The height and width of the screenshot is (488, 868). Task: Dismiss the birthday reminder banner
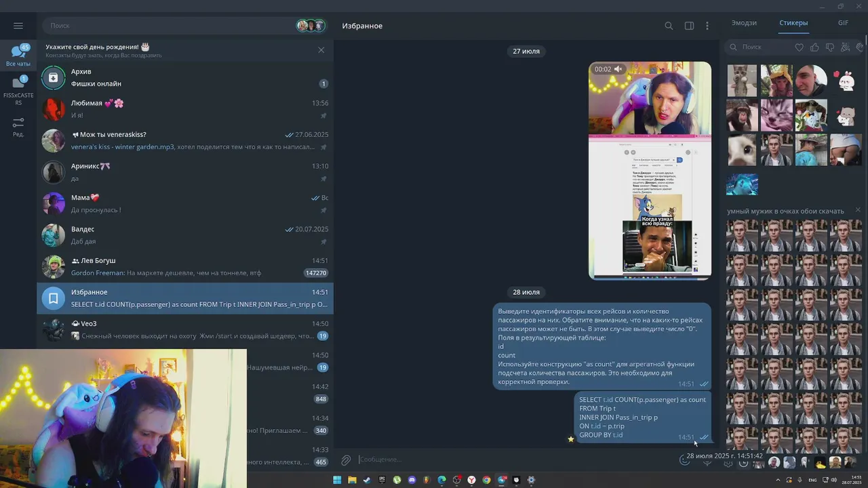click(321, 50)
